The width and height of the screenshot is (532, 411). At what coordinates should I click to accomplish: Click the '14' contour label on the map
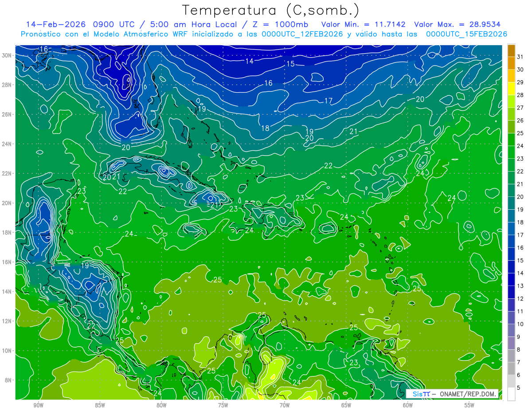point(250,61)
